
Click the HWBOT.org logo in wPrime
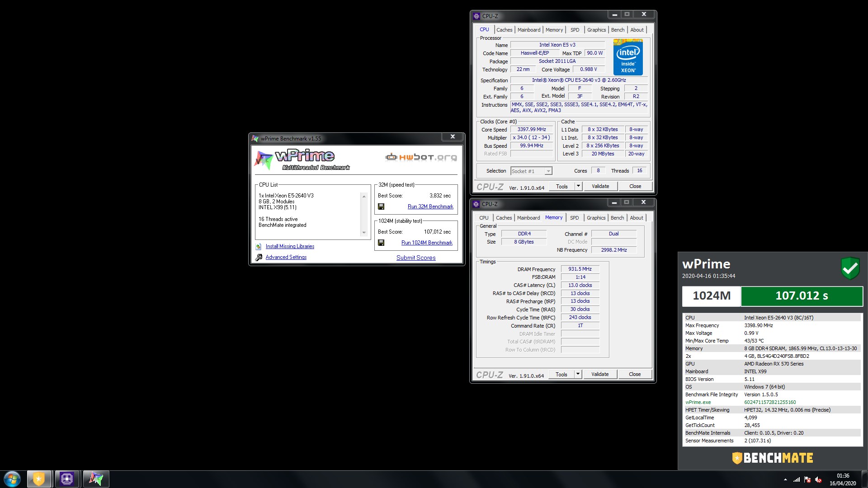[x=421, y=157]
